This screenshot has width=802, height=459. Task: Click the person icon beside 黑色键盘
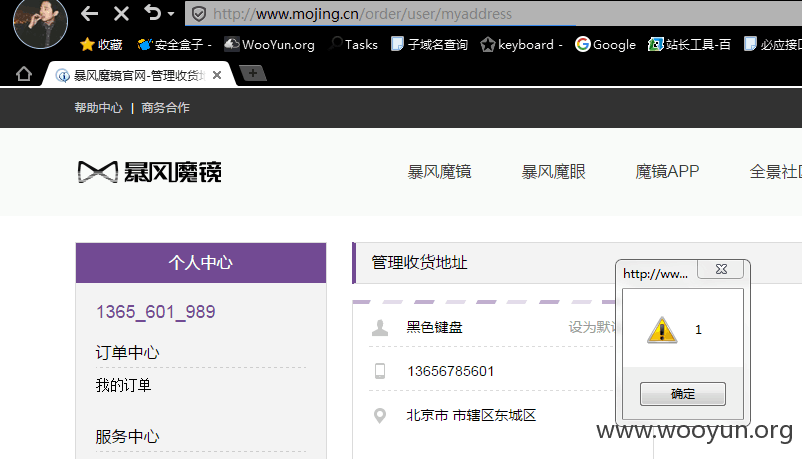[x=380, y=327]
